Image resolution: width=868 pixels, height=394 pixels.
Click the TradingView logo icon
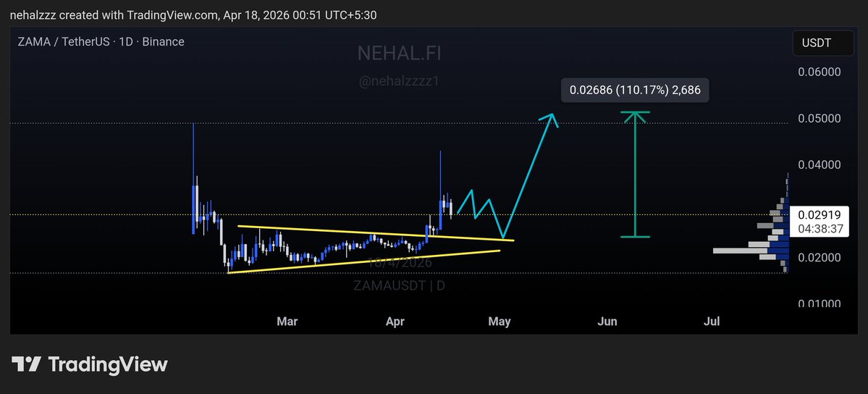point(25,364)
